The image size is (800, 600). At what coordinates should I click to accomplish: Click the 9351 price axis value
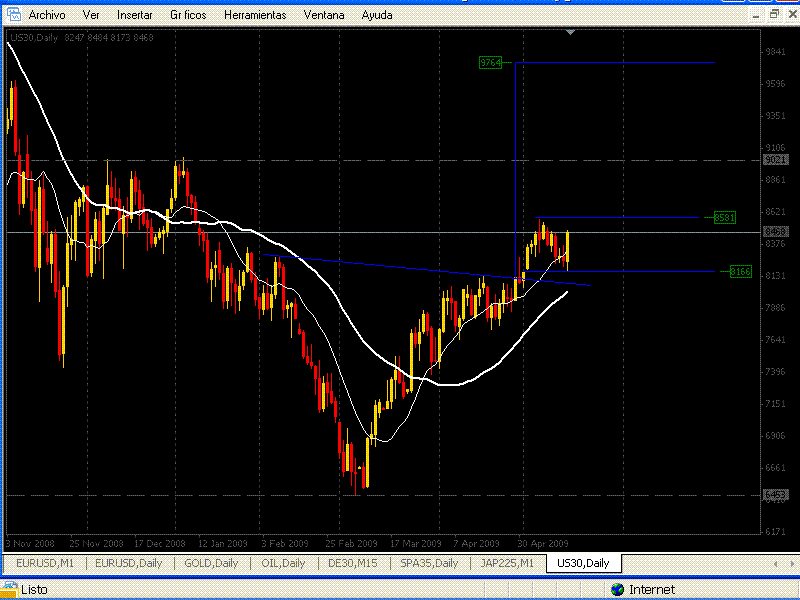tap(776, 116)
